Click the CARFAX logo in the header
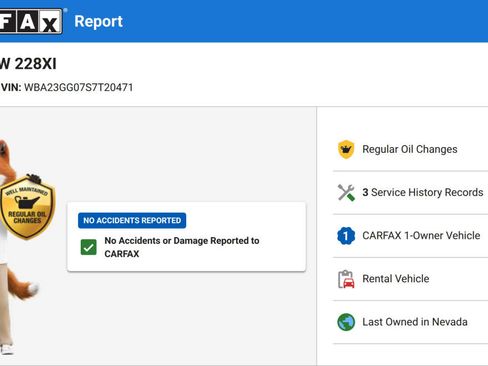 coord(31,21)
